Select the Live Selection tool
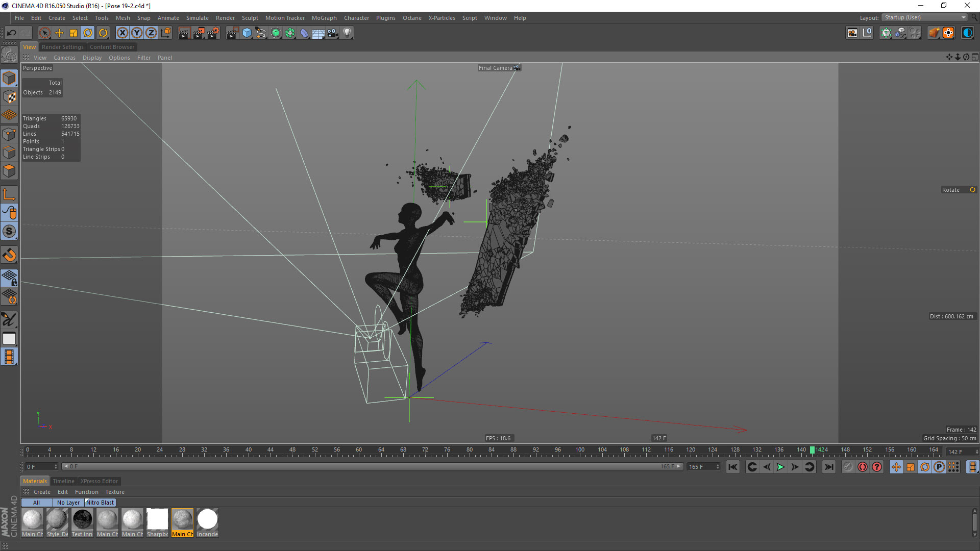 [x=45, y=33]
